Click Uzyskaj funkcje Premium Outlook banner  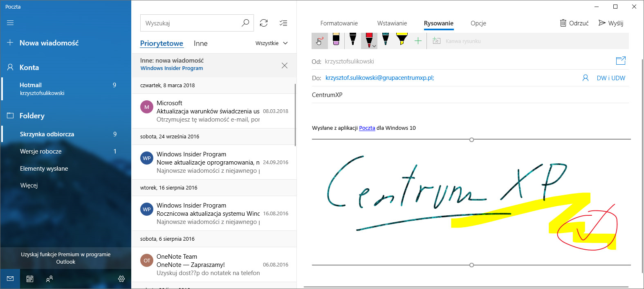(x=66, y=258)
